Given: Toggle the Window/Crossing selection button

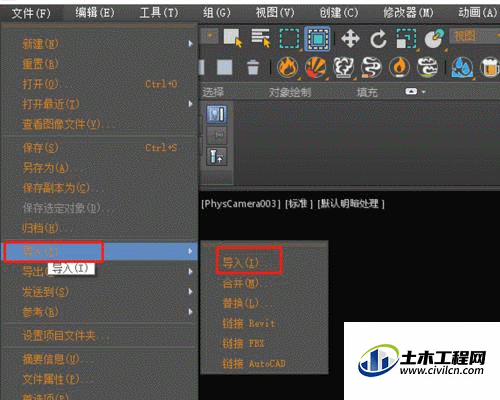Looking at the screenshot, I should (317, 39).
